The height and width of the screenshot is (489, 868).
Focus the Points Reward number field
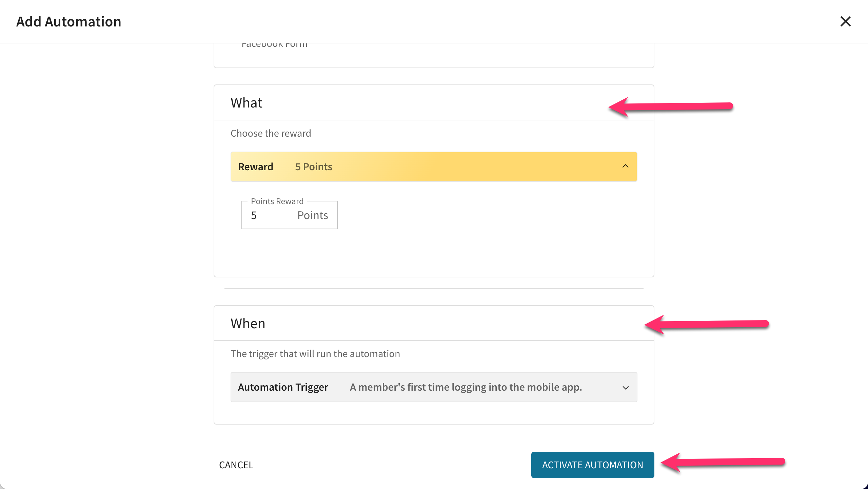pyautogui.click(x=289, y=215)
